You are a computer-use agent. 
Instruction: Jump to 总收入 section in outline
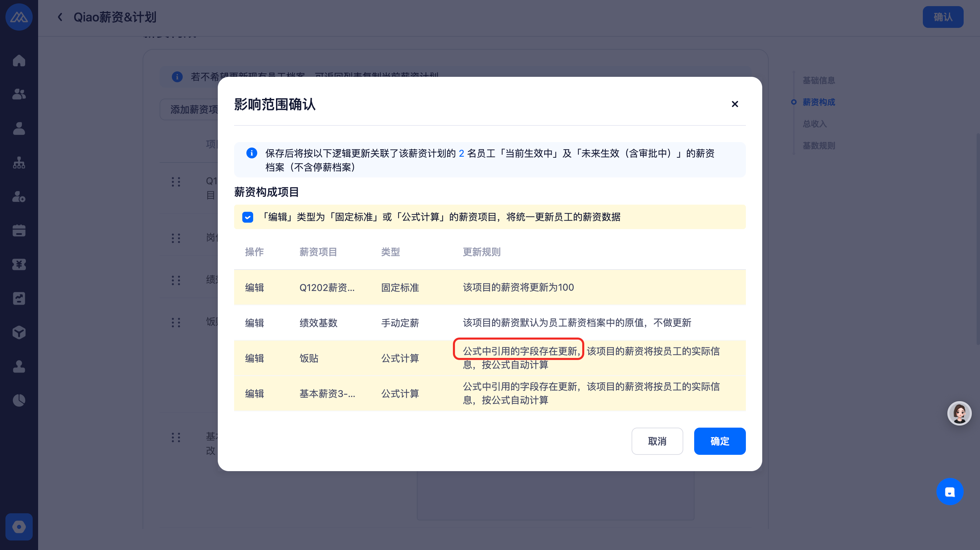click(815, 124)
